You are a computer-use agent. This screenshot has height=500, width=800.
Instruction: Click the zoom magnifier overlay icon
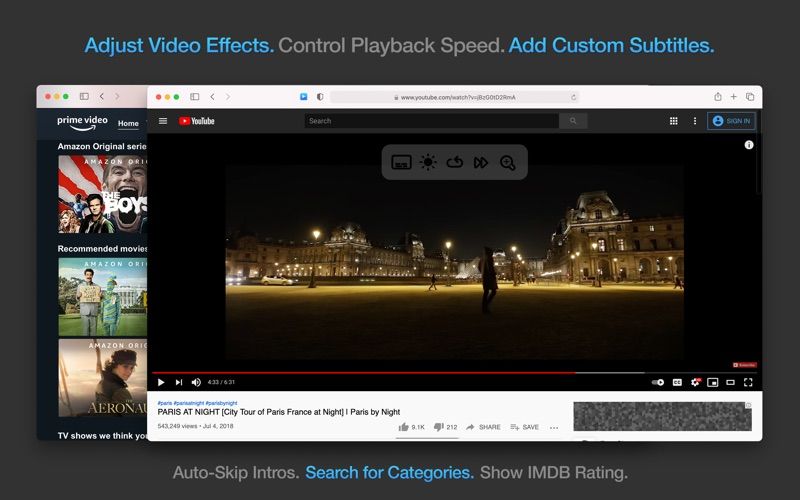pos(507,163)
